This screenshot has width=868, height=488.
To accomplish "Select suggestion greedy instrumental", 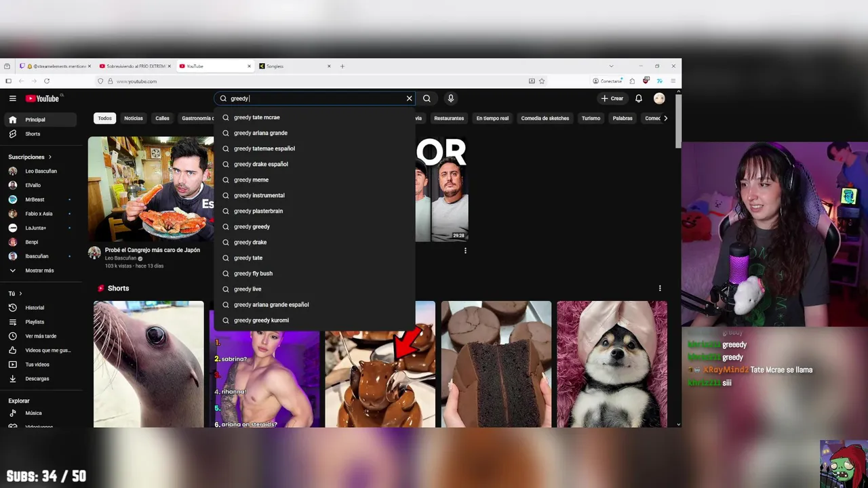I will (314, 195).
